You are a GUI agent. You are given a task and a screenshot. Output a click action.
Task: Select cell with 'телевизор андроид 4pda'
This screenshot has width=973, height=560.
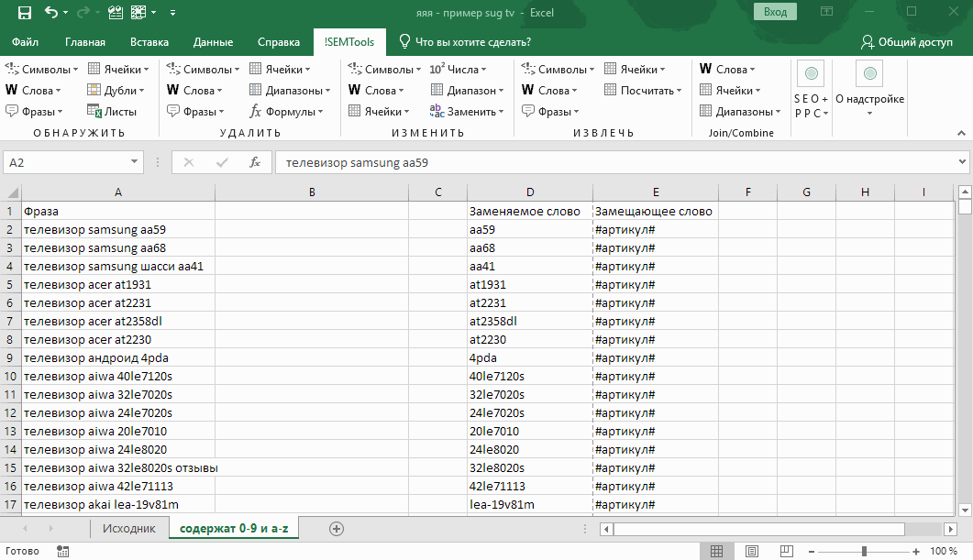pos(118,357)
